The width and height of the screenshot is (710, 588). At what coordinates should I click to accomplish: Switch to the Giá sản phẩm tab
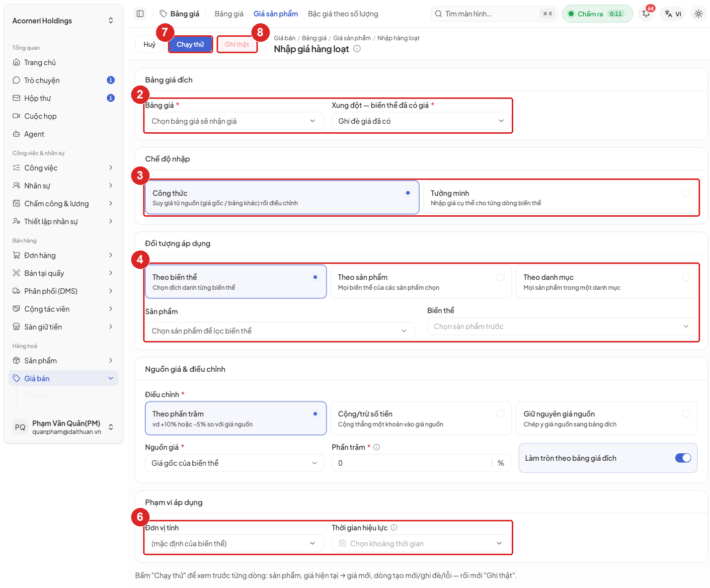(x=276, y=14)
